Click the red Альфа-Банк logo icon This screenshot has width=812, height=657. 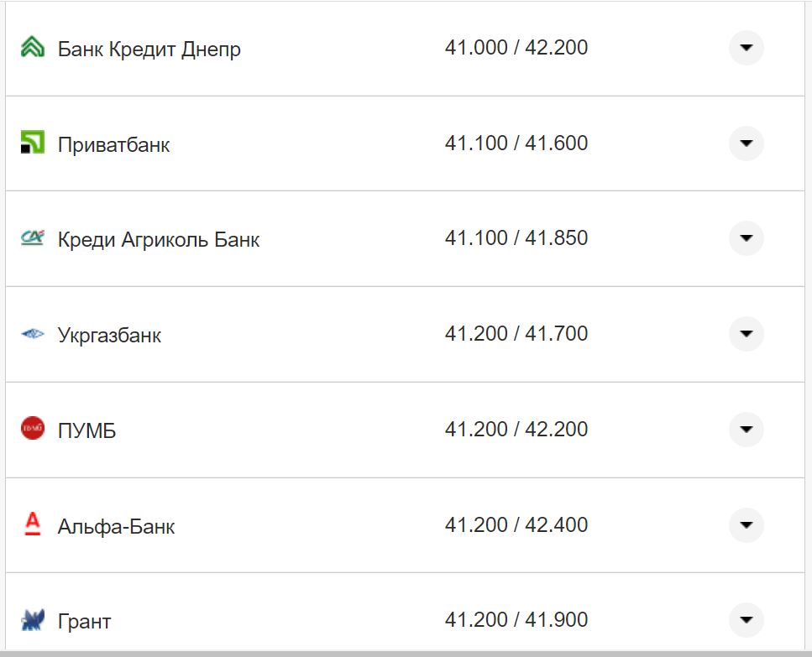[32, 525]
